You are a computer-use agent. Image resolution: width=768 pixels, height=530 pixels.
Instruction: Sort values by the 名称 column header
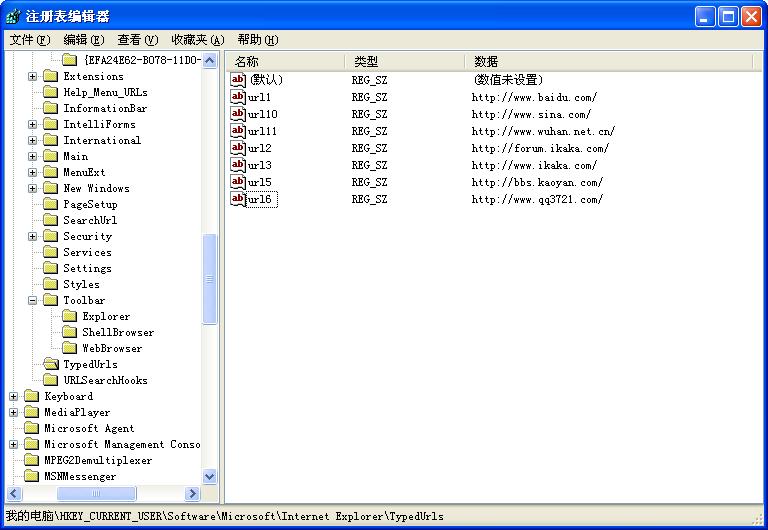click(285, 61)
